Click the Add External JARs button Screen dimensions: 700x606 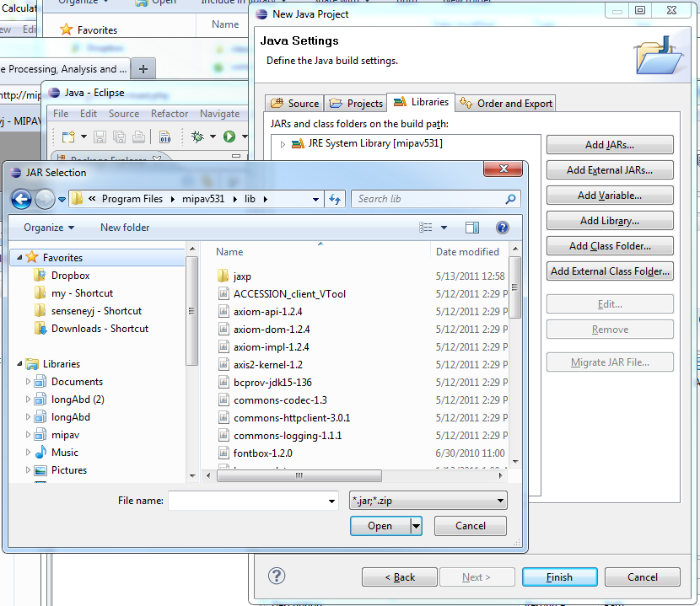609,170
